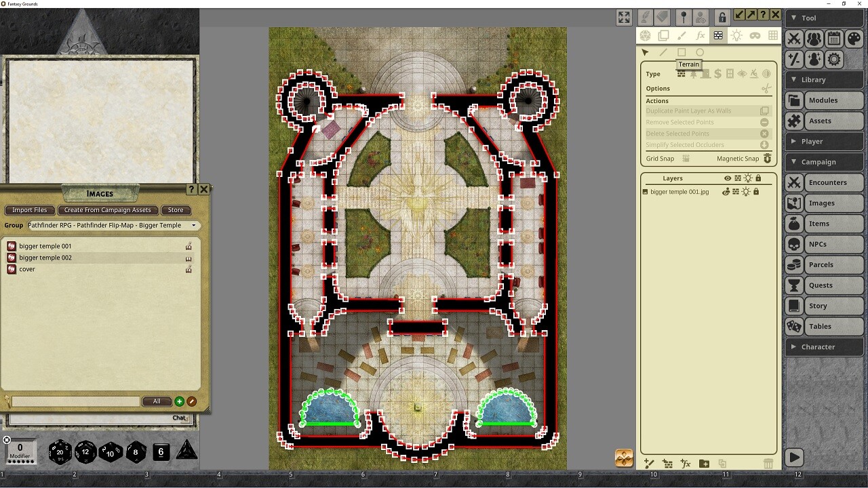Toggle player visibility on bigger temple 001.jpg layer

(726, 192)
